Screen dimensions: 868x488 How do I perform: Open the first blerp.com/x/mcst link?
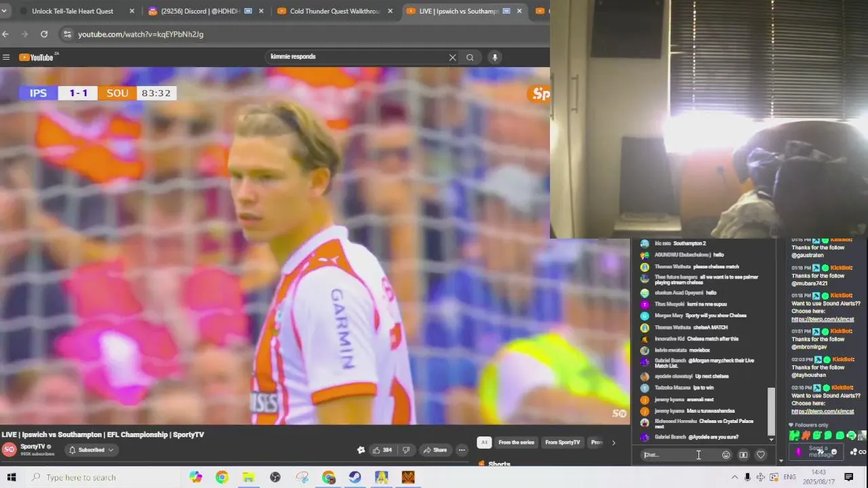[x=823, y=319]
